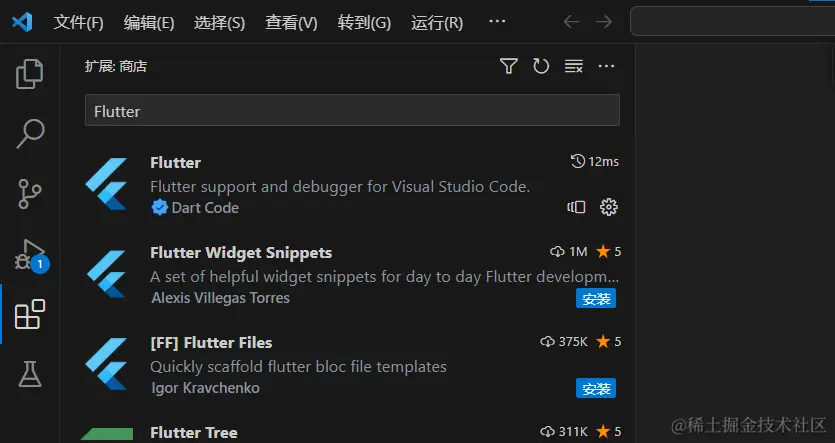The height and width of the screenshot is (443, 835).
Task: Open the Explorer view in activity bar
Action: (30, 73)
